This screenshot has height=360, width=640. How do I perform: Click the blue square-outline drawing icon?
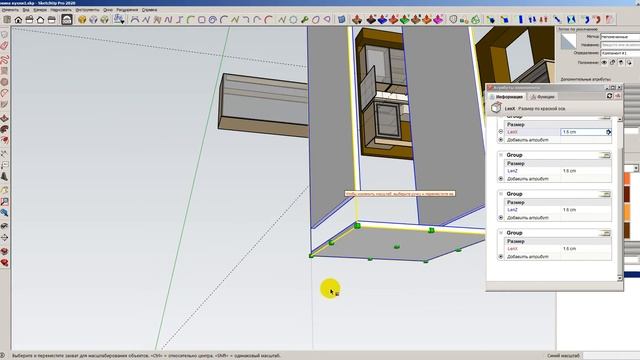[202, 20]
